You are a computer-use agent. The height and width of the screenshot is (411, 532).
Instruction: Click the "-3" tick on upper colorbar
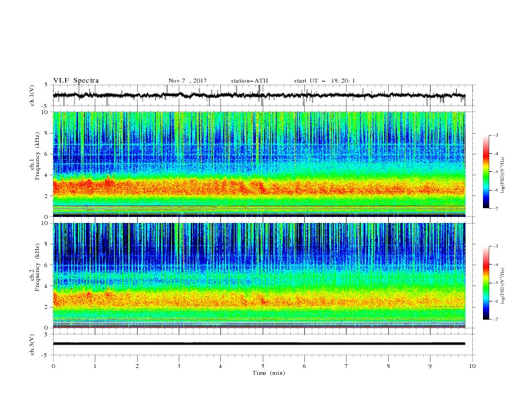click(x=496, y=135)
